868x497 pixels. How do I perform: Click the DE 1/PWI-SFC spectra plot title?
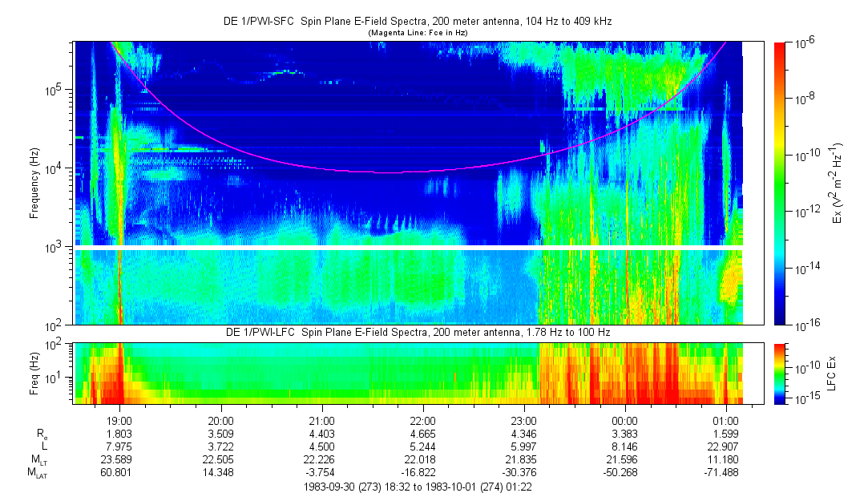point(418,22)
